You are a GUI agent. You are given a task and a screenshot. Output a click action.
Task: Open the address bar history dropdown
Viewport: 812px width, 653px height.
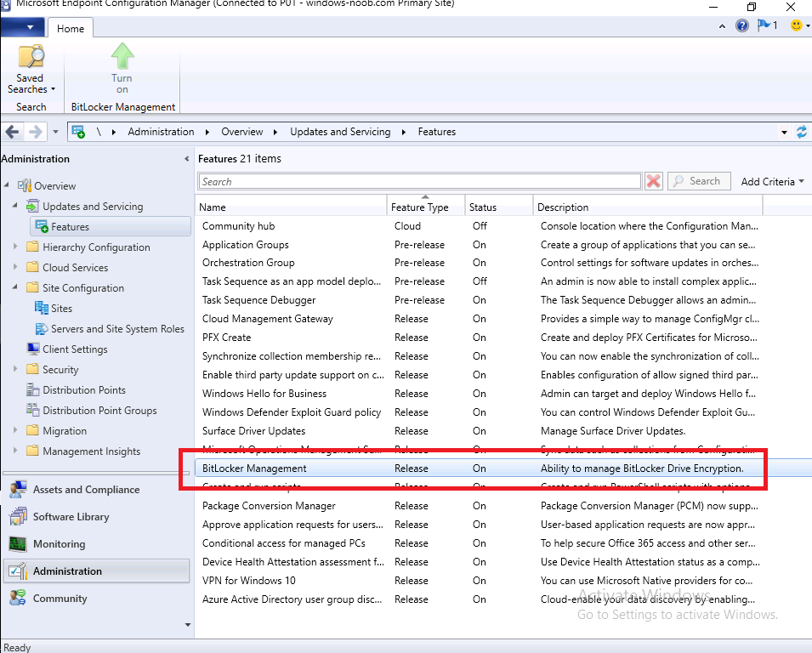coord(784,133)
